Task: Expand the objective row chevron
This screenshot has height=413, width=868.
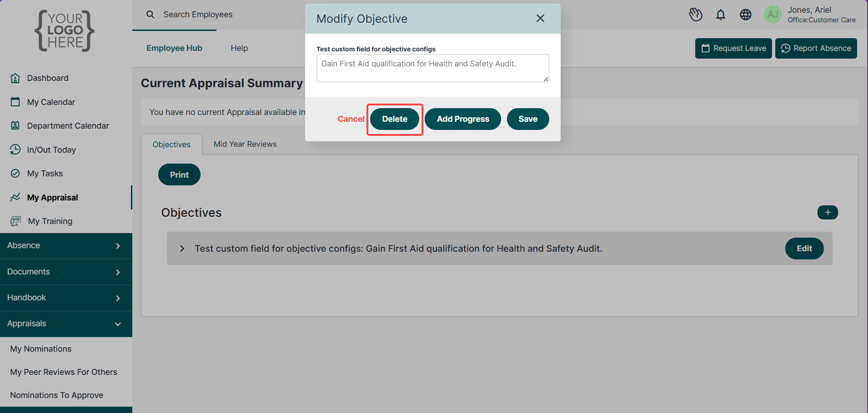Action: 182,249
